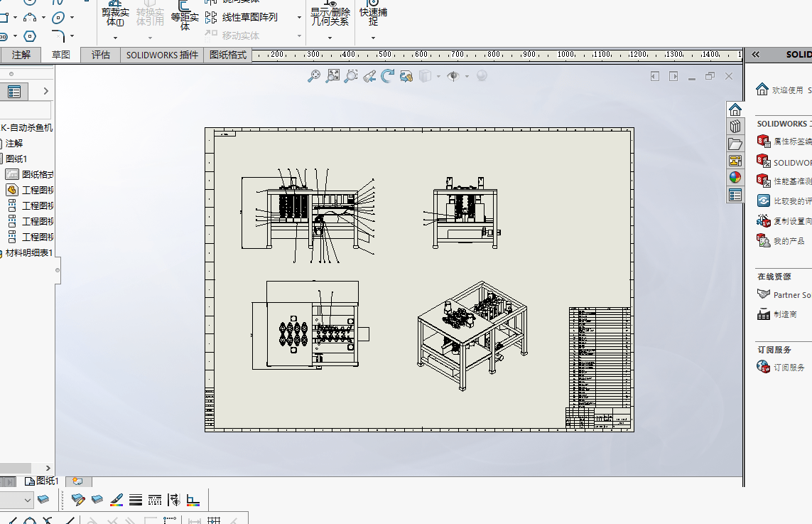Select 图纸1 in the feature tree
Screen dimensions: 812x524
coord(16,159)
